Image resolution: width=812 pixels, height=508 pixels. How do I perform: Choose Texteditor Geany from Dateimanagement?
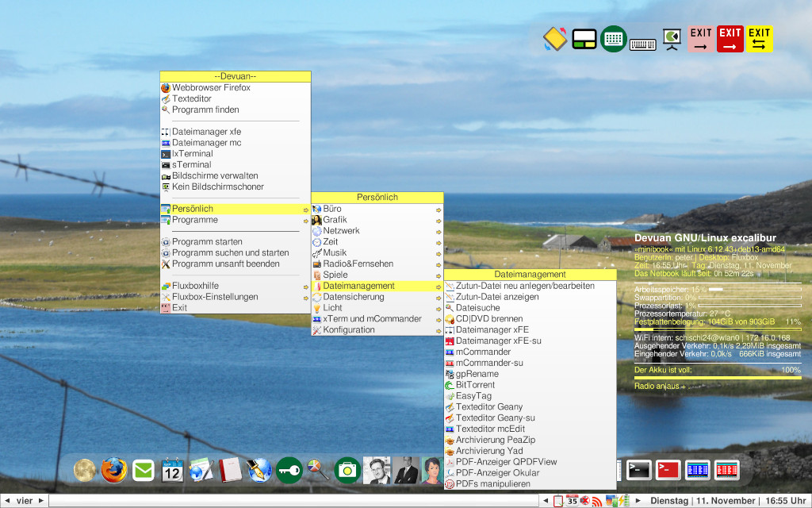488,407
